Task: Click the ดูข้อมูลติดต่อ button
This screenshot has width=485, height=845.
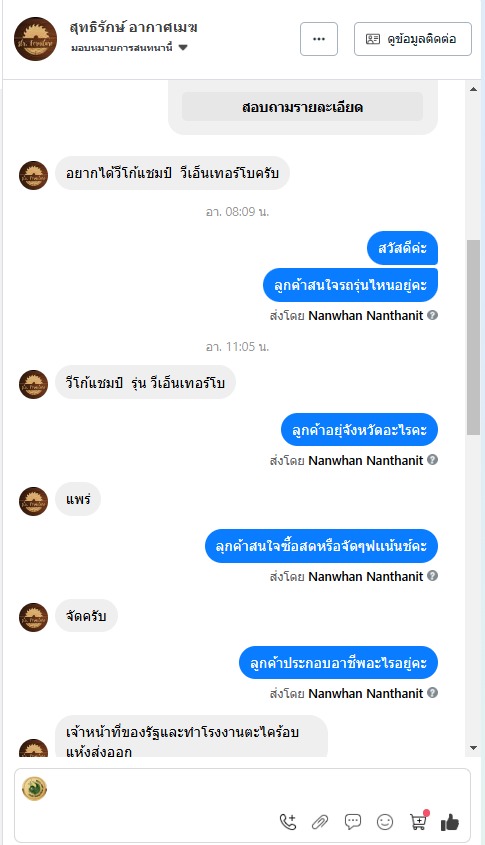Action: tap(413, 39)
